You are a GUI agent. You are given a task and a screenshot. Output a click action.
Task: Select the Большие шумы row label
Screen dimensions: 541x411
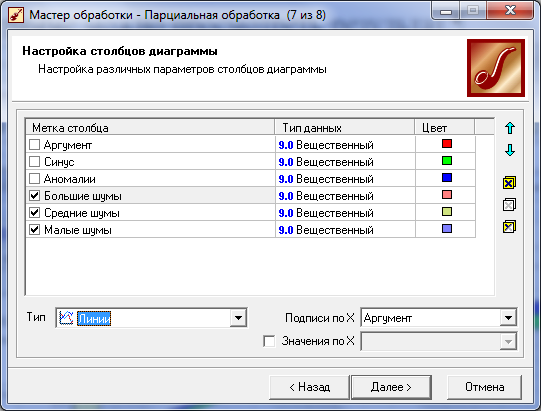(x=83, y=196)
